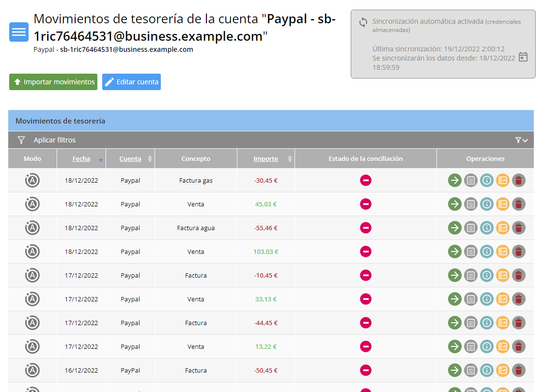The image size is (544, 392).
Task: Open the hamburger menu beside the page title
Action: pyautogui.click(x=19, y=32)
